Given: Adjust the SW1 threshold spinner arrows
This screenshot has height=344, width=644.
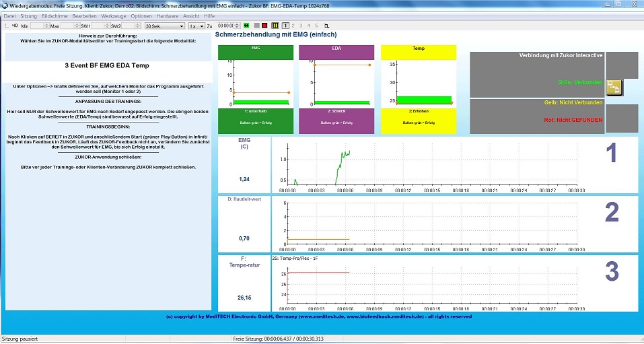Looking at the screenshot, I should [107, 26].
